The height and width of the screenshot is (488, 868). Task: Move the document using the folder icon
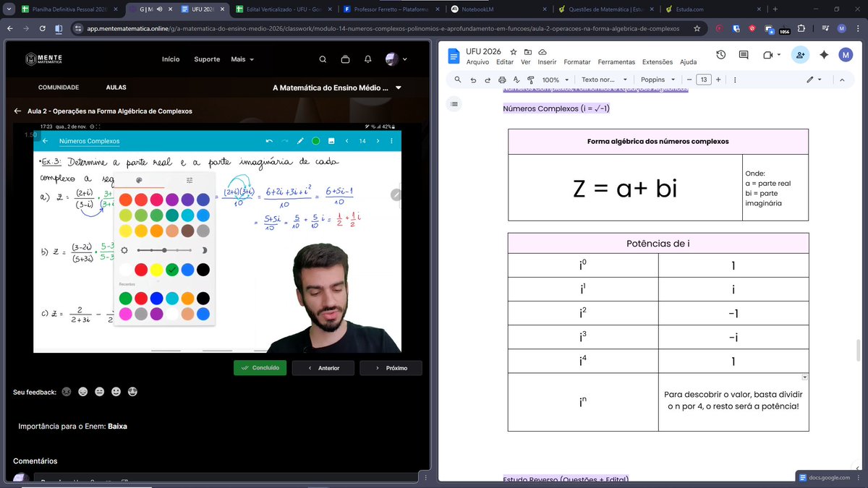pyautogui.click(x=528, y=52)
